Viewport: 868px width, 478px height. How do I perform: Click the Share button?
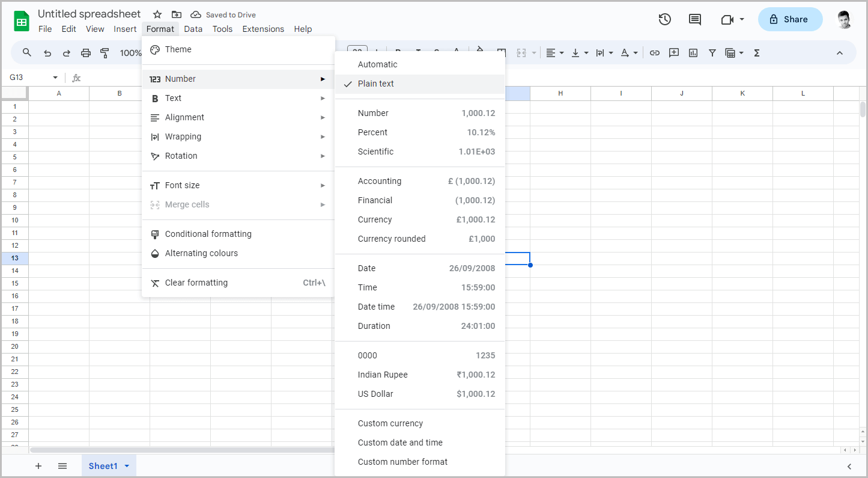tap(790, 19)
